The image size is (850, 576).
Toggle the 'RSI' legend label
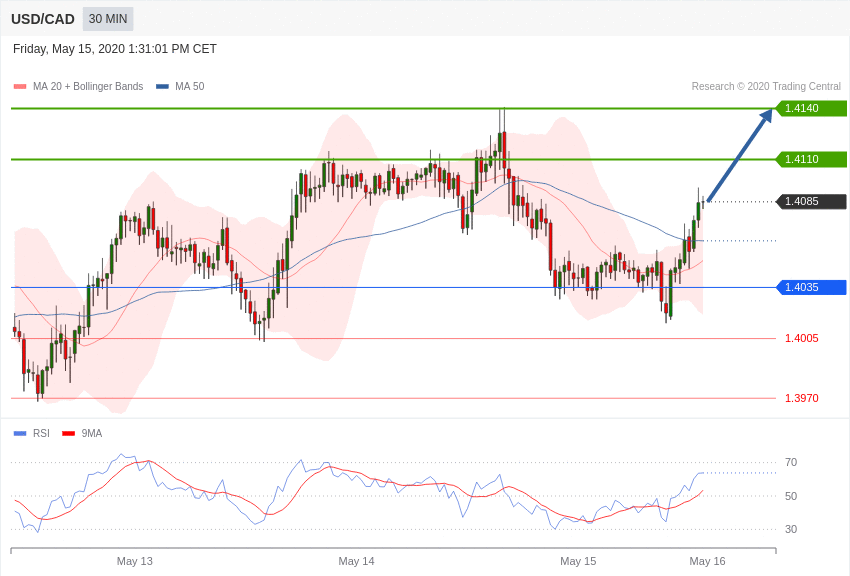click(41, 433)
